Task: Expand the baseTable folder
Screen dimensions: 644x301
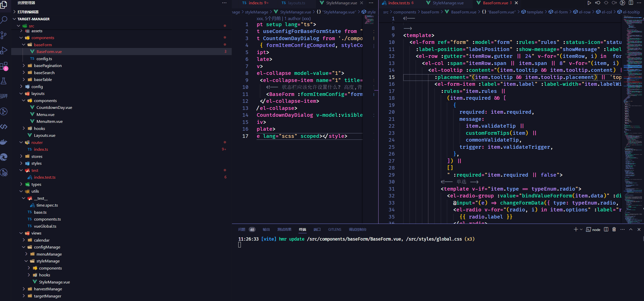Action: (43, 79)
